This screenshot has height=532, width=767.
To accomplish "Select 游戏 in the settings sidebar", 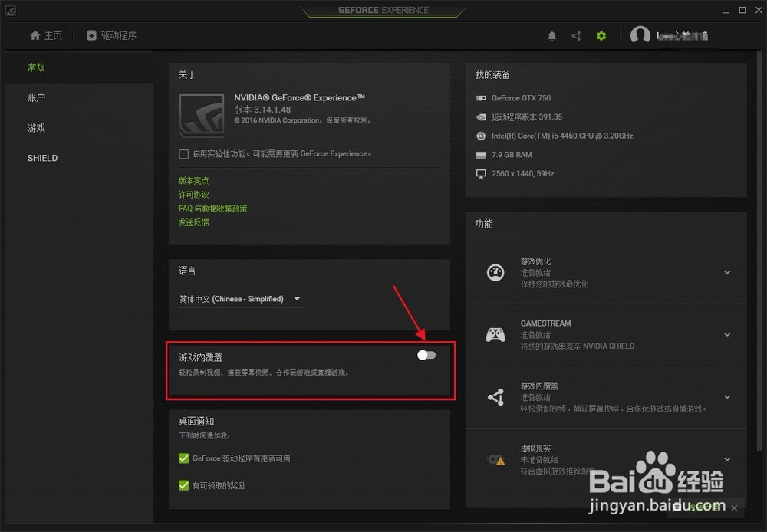I will 36,127.
